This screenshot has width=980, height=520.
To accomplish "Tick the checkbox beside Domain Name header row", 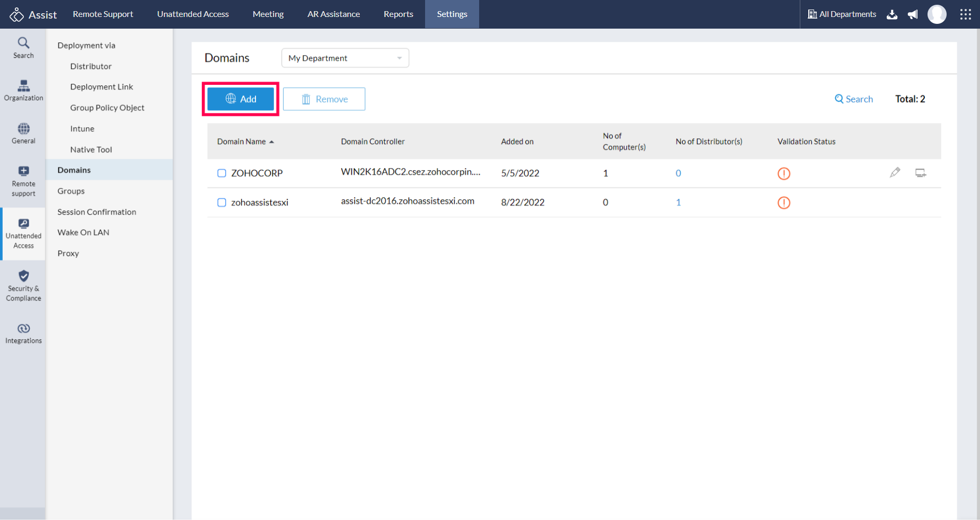I will pos(222,141).
